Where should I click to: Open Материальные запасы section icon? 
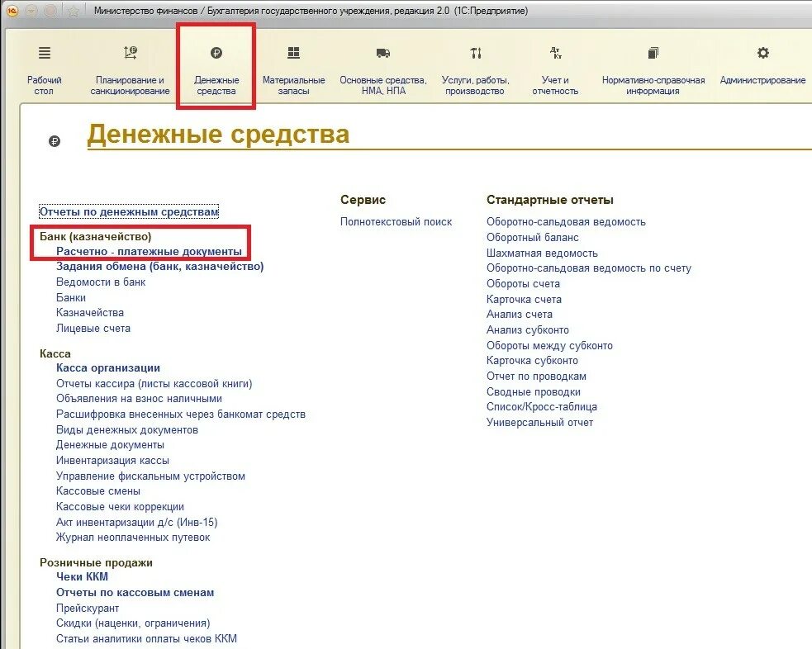pyautogui.click(x=293, y=53)
